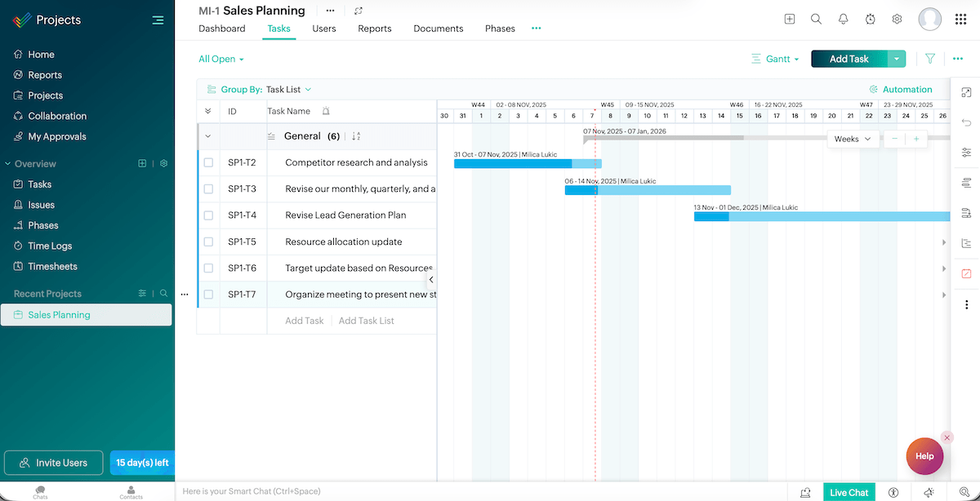Open the Weeks zoom level dropdown
This screenshot has height=501, width=980.
tap(852, 139)
